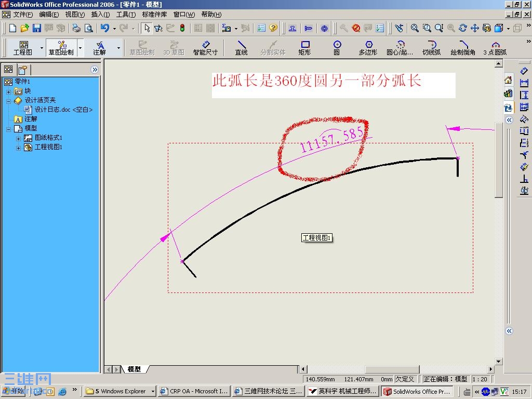Open the 插入(I) menu
532x399 pixels.
100,15
